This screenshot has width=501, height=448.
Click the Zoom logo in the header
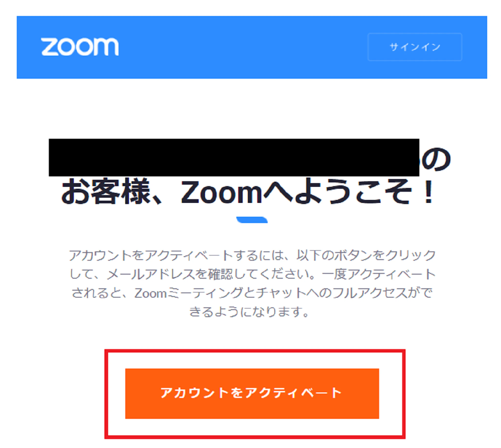80,47
